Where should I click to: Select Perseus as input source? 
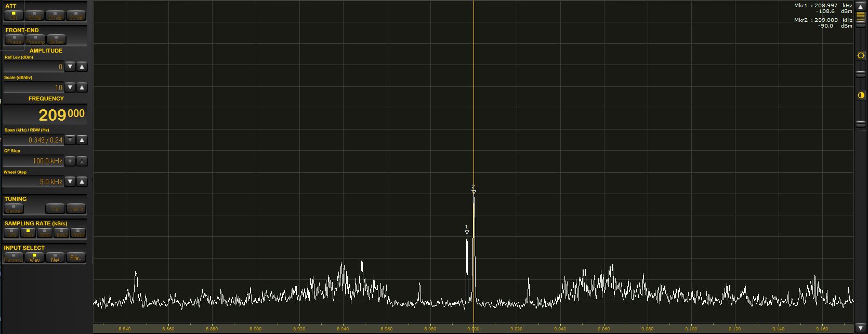(14, 258)
